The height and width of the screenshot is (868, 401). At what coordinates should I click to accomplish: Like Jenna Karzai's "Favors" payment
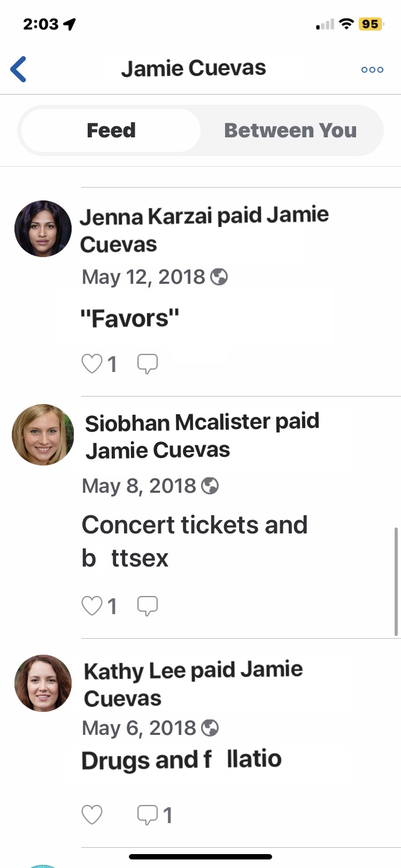pos(91,364)
